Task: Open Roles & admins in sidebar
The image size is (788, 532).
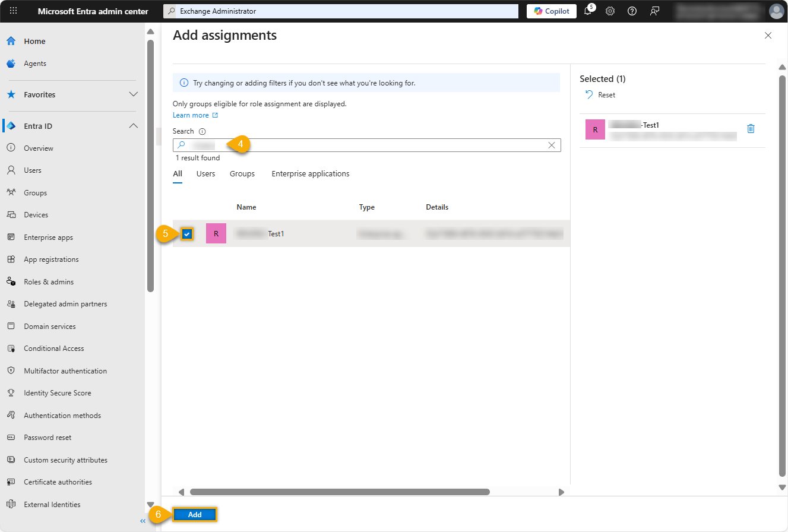Action: (49, 282)
